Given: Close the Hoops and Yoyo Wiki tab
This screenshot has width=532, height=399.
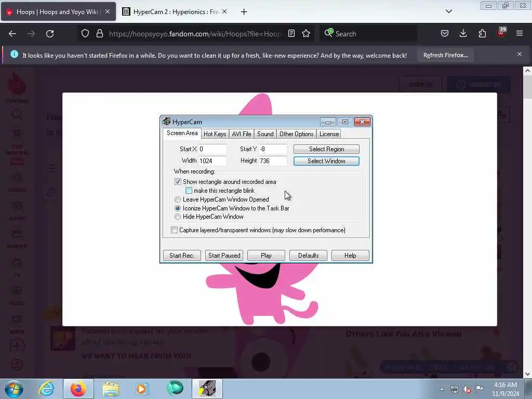Looking at the screenshot, I should tap(108, 12).
